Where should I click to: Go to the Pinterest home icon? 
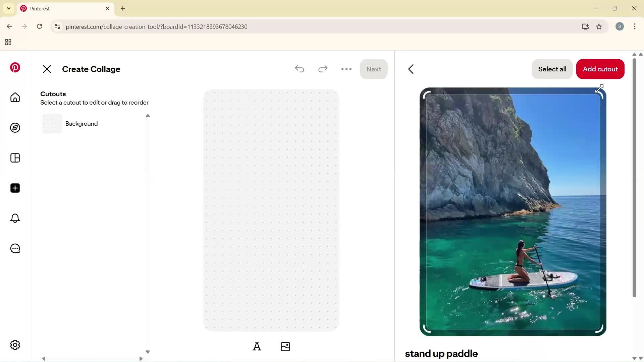15,98
